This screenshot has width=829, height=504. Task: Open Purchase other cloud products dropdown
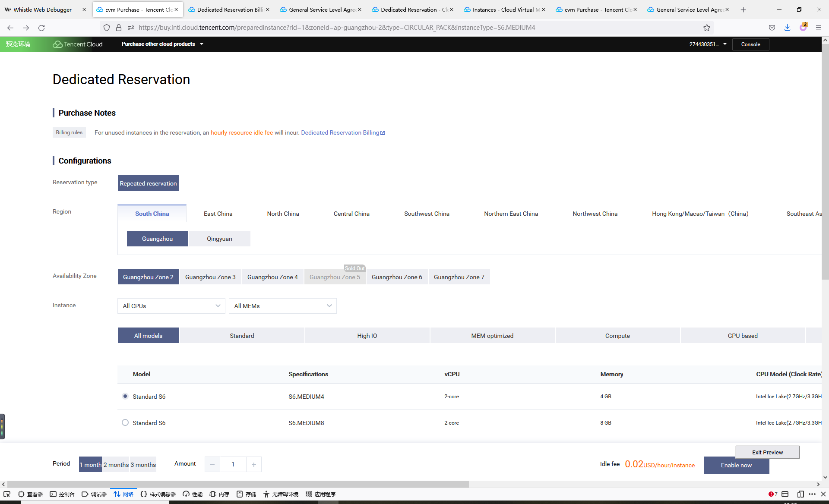tap(162, 44)
